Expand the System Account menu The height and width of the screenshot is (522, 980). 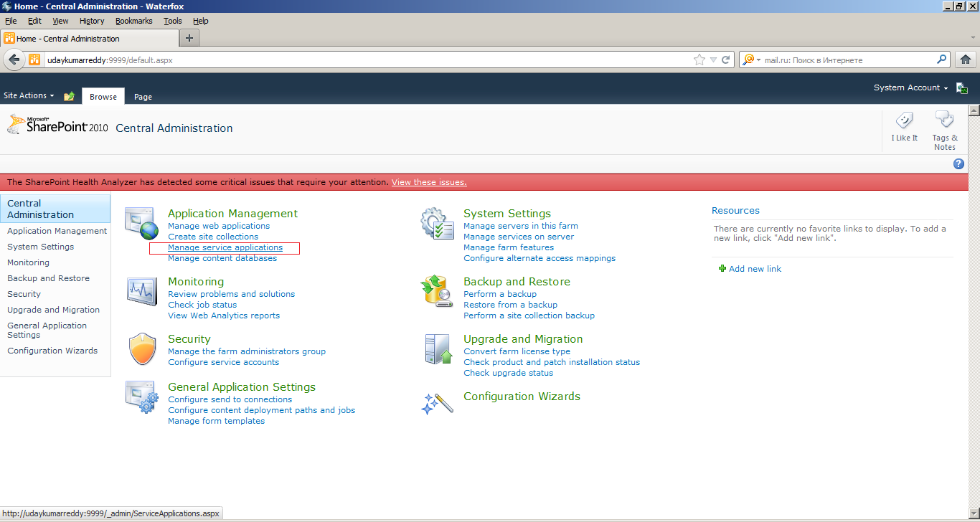coord(910,87)
